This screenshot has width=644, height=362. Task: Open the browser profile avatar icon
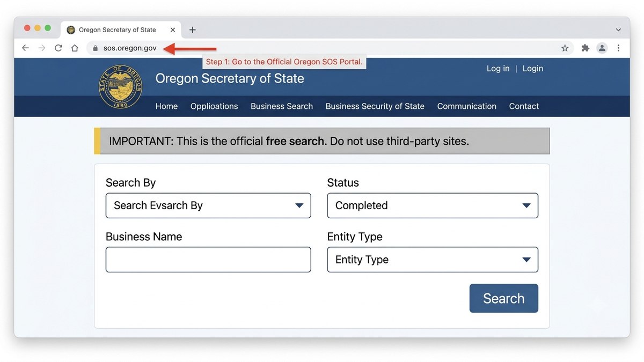click(602, 48)
